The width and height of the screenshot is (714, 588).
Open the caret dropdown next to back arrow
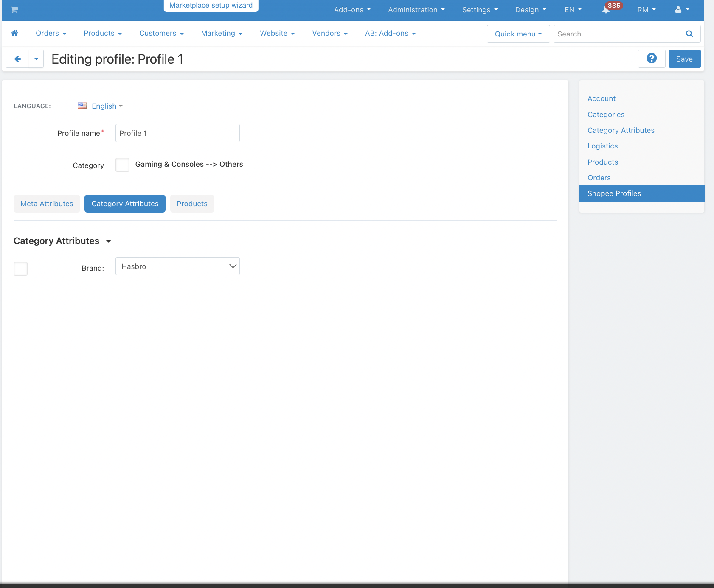pyautogui.click(x=37, y=59)
